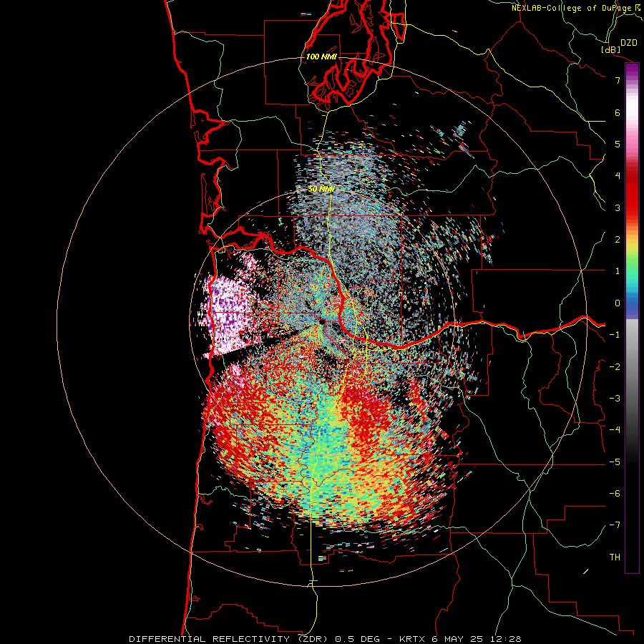644x644 pixels.
Task: Click the -7 value on color scale
Action: click(615, 525)
